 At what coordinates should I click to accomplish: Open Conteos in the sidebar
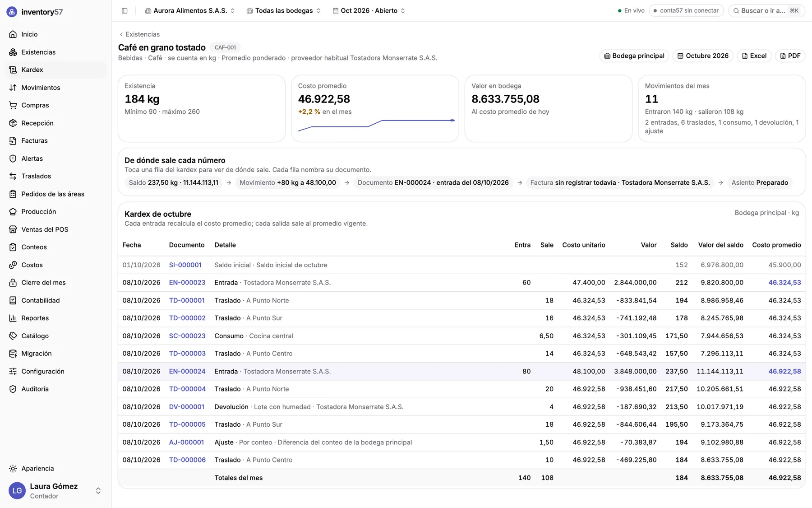pos(56,247)
